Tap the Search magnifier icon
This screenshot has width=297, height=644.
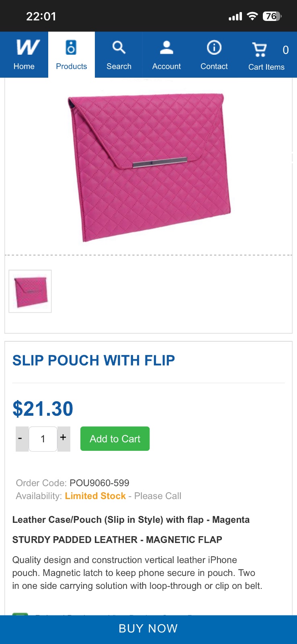click(x=119, y=47)
